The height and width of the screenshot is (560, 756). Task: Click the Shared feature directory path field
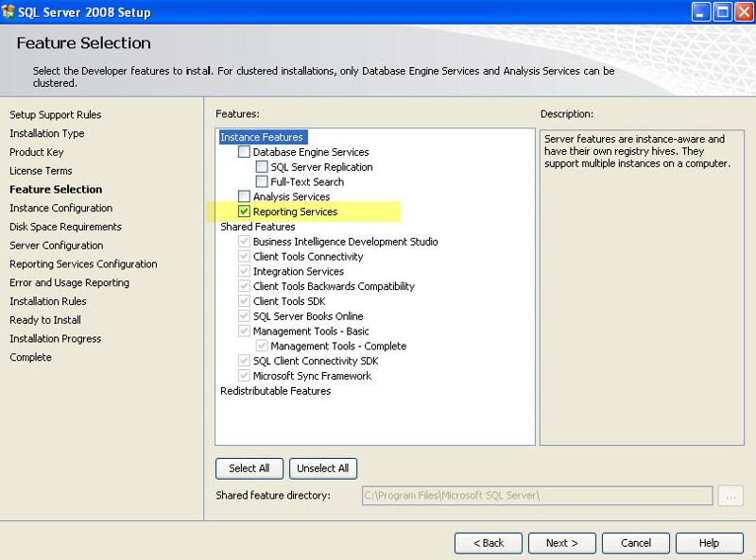537,496
